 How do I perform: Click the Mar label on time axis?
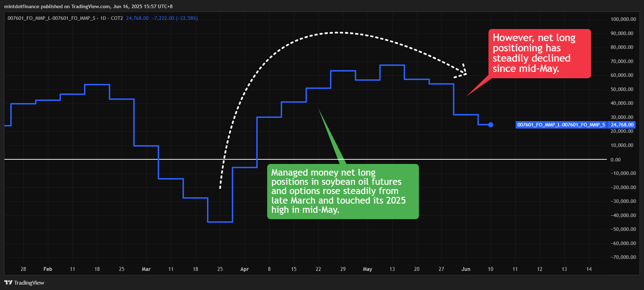click(146, 269)
